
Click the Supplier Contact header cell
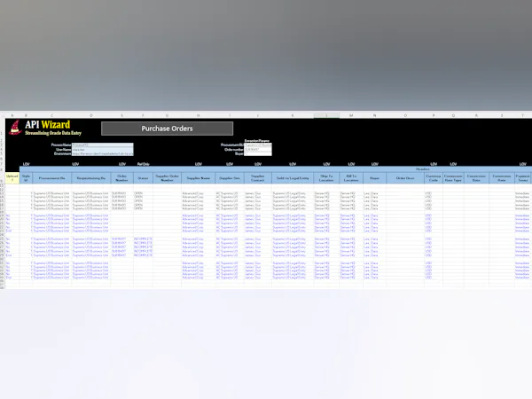coord(258,178)
